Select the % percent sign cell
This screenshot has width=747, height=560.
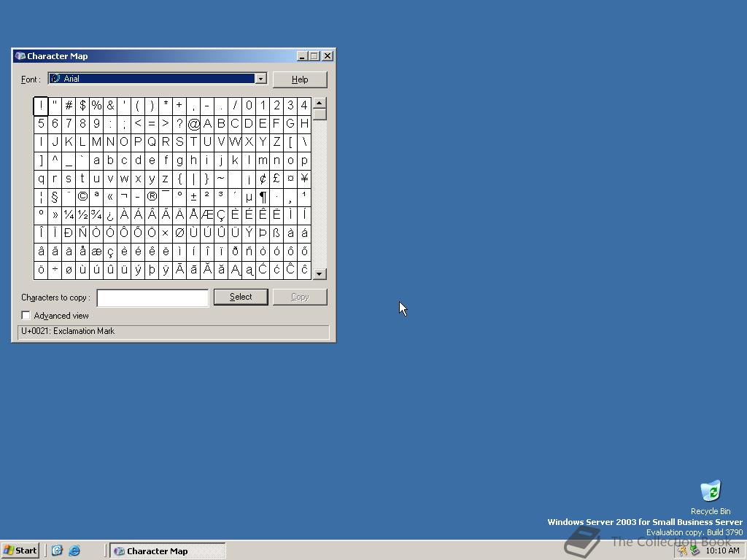point(96,106)
